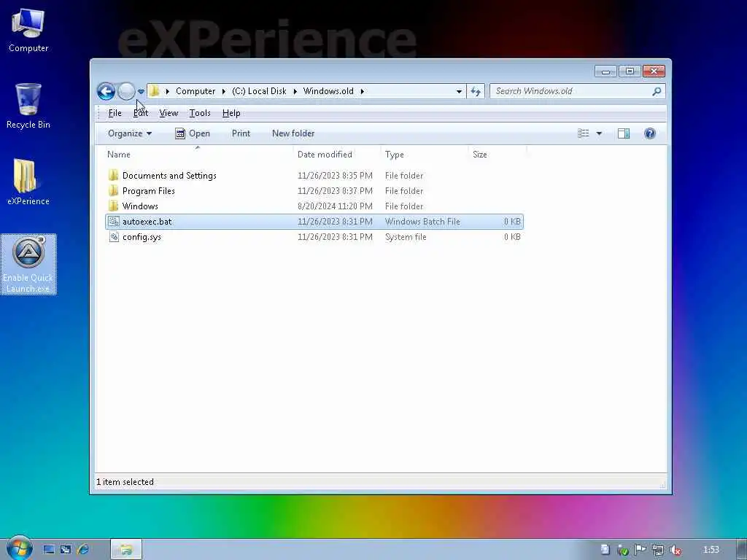Open the recent pages dropdown arrow
The height and width of the screenshot is (560, 747).
click(141, 91)
